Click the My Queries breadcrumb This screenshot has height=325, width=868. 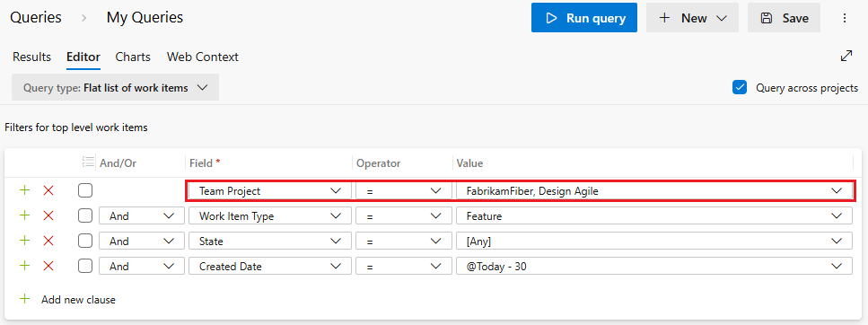[x=145, y=18]
